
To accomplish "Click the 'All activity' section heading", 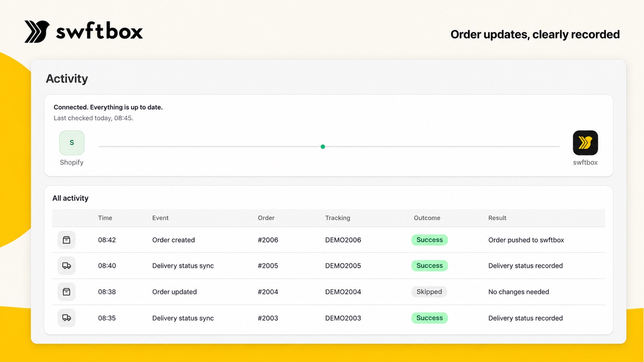I will (70, 198).
